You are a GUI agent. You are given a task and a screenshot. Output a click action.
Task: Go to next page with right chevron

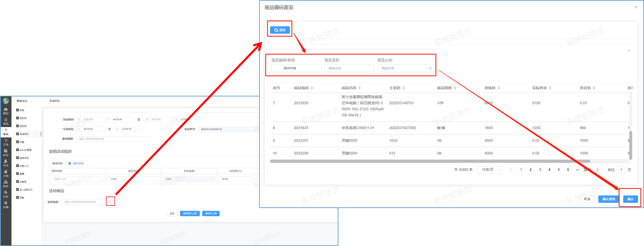coord(597,170)
